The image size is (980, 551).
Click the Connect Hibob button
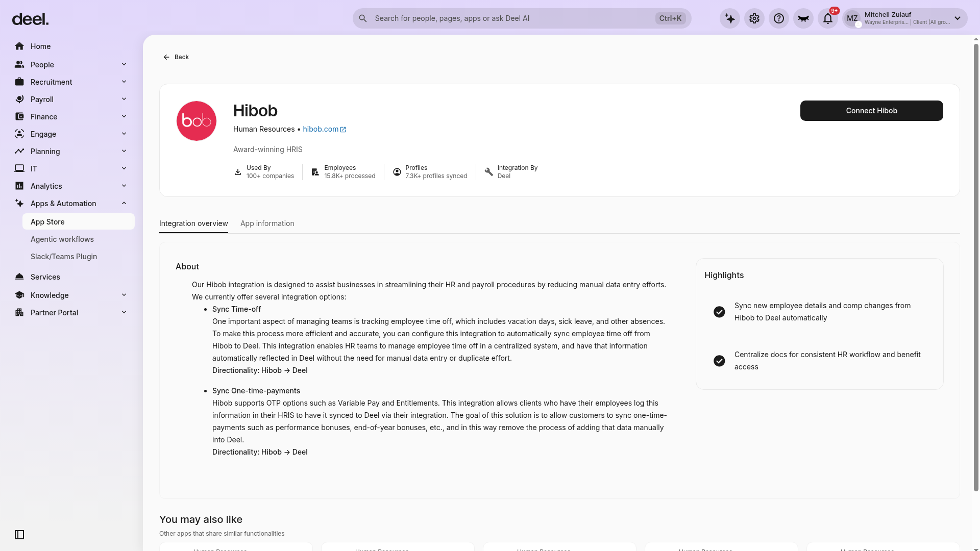(872, 111)
